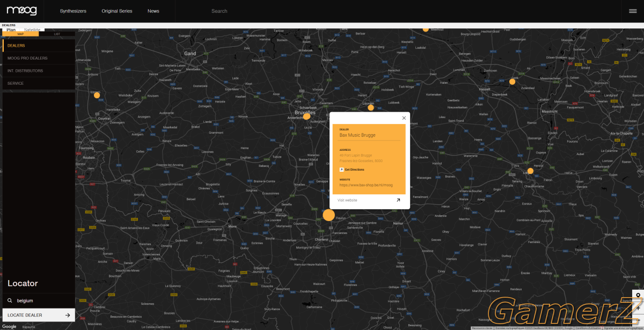Select the dealer marker near Louvain
This screenshot has width=644, height=330.
coord(371,107)
